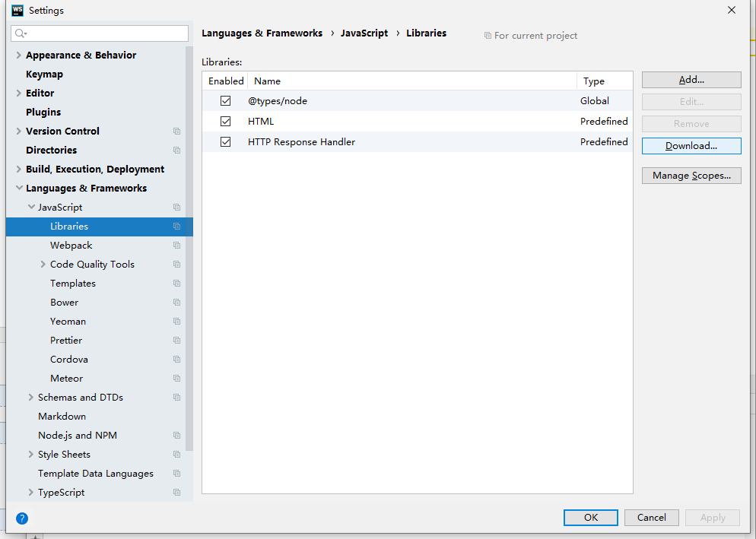Click the project-scope icon beside Template Data Languages
The image size is (756, 539).
coord(177,474)
